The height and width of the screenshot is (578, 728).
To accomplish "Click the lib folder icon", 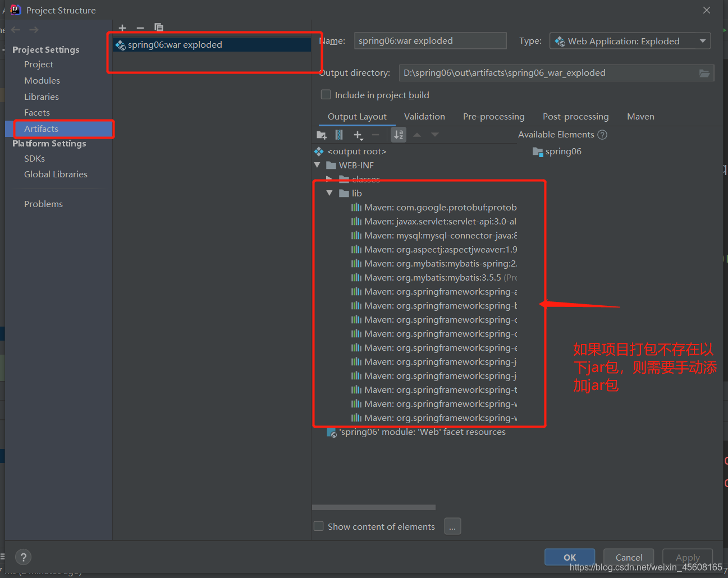I will 344,194.
